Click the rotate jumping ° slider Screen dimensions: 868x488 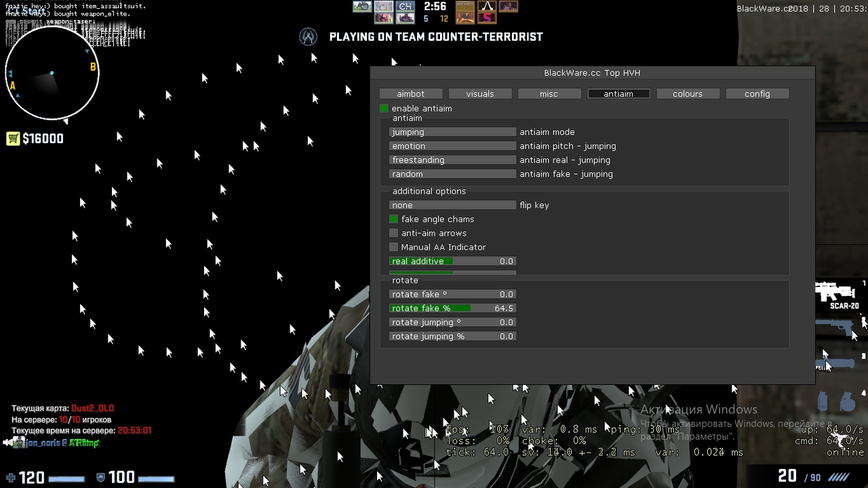453,322
